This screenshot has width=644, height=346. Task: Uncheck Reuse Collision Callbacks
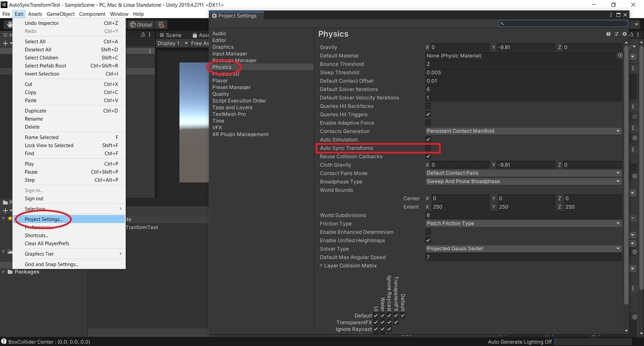(428, 156)
